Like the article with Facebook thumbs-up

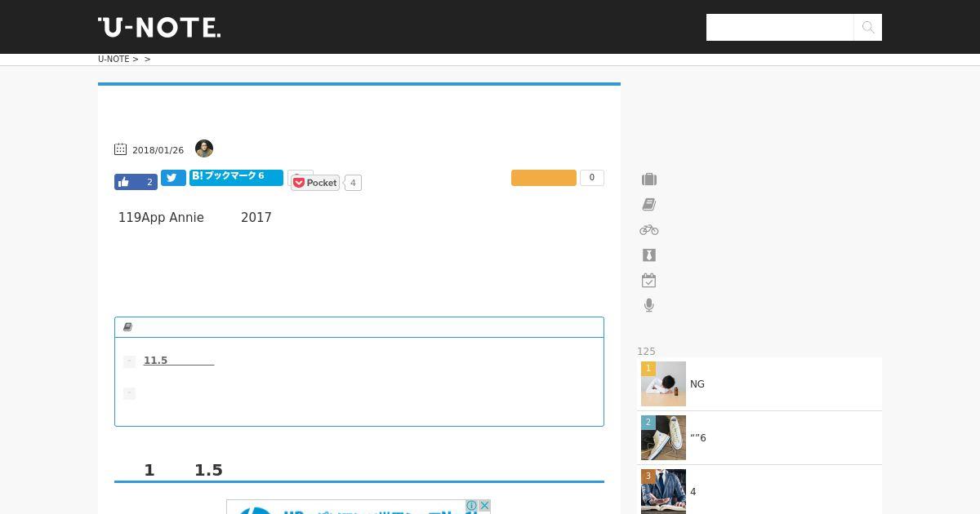124,182
